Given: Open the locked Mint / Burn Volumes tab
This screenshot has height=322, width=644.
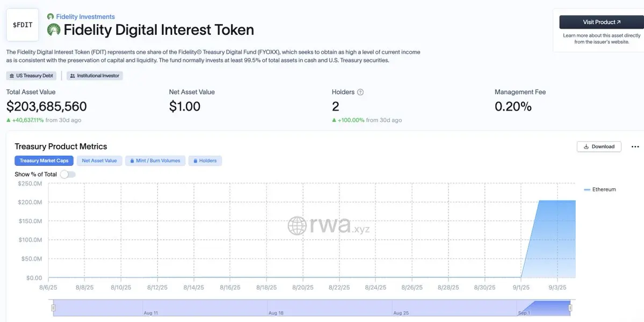Looking at the screenshot, I should [x=155, y=161].
